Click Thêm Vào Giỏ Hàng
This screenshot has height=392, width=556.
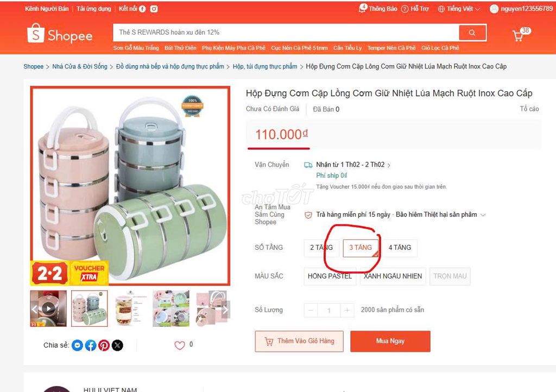click(299, 341)
